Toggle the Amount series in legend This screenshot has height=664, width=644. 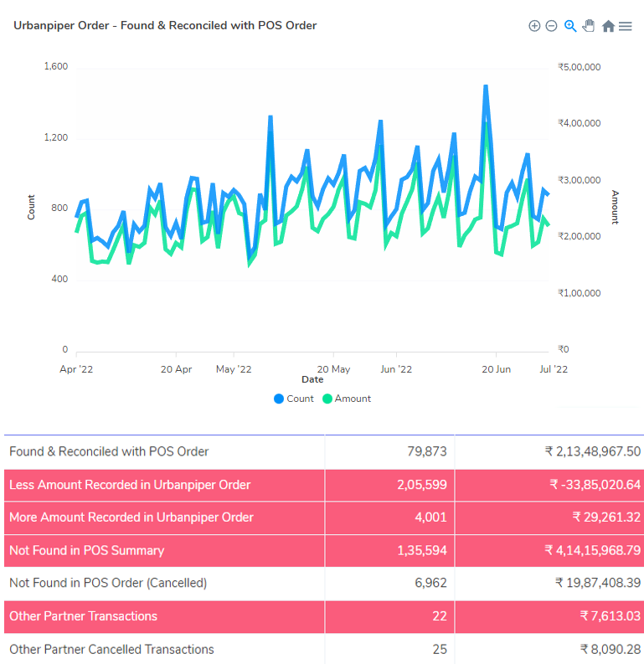[347, 399]
